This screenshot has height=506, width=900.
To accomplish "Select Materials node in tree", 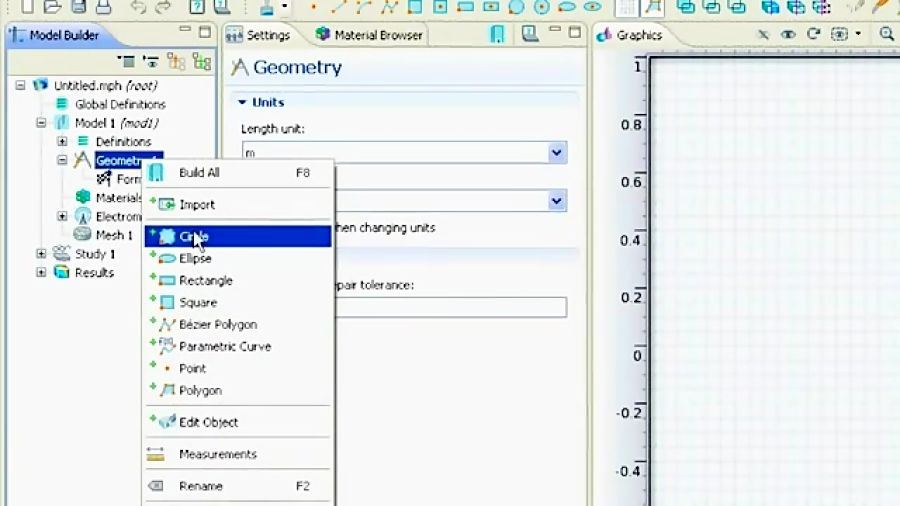I will click(x=118, y=198).
